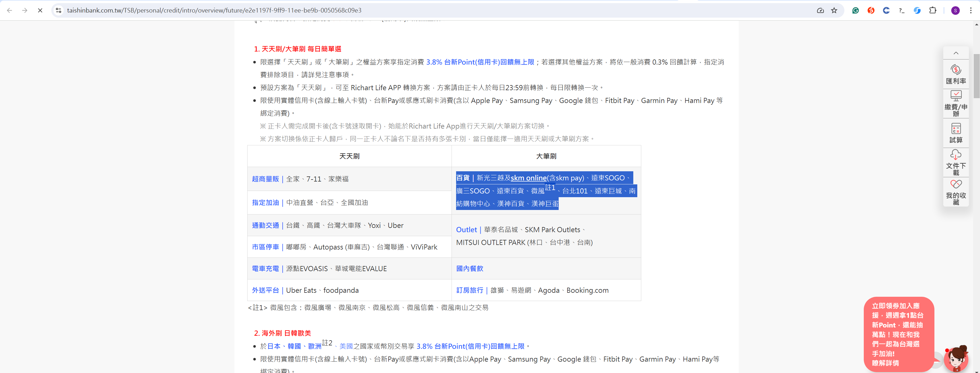Click 美國 link in overseas section
This screenshot has height=373, width=980.
tap(346, 346)
